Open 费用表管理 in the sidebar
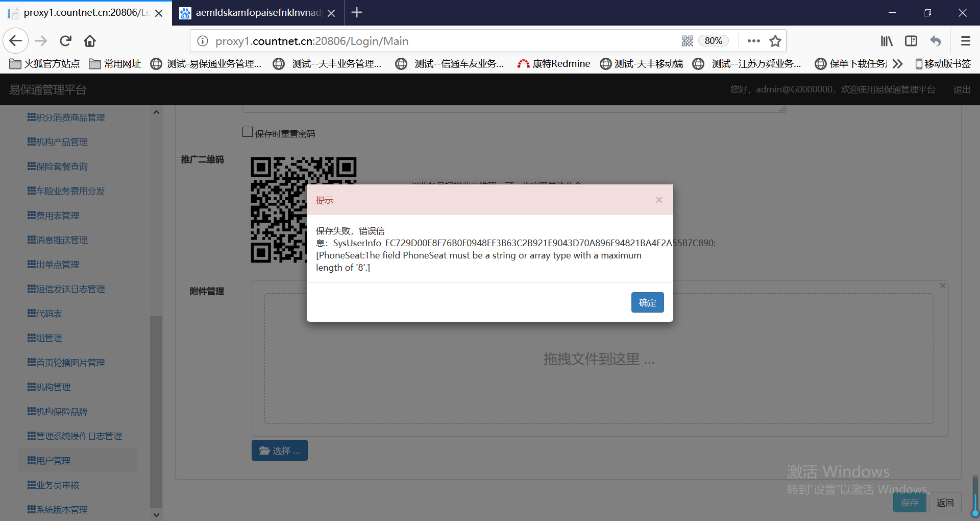The image size is (980, 521). [x=54, y=216]
